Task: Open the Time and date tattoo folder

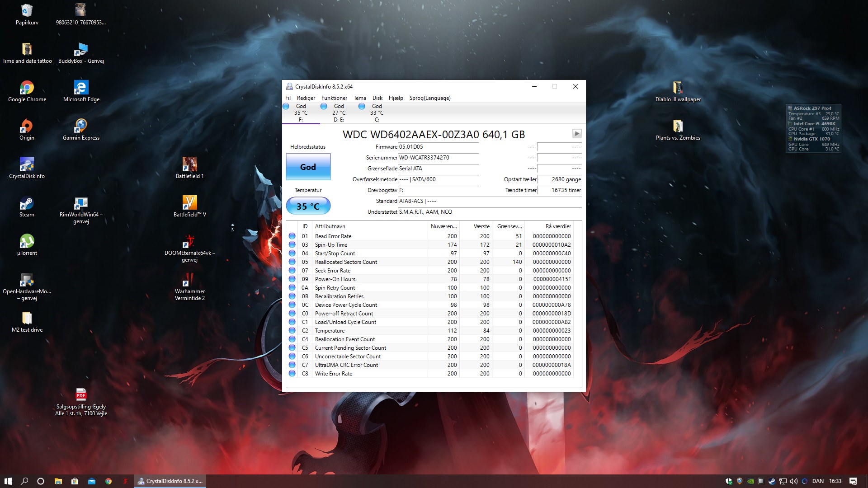Action: coord(27,53)
